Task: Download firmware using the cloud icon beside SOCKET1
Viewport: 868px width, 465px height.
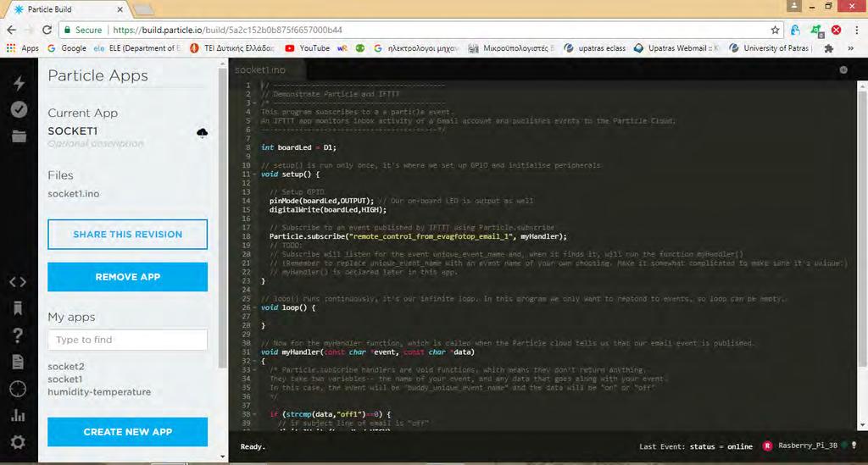Action: click(202, 132)
